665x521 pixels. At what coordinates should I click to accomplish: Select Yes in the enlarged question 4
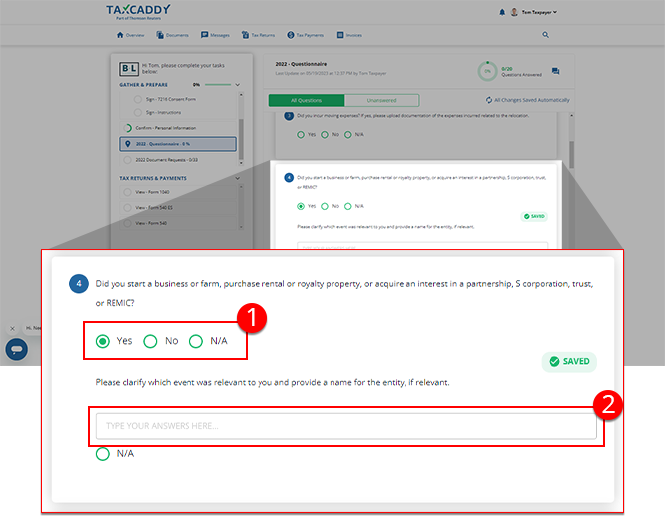tap(103, 341)
